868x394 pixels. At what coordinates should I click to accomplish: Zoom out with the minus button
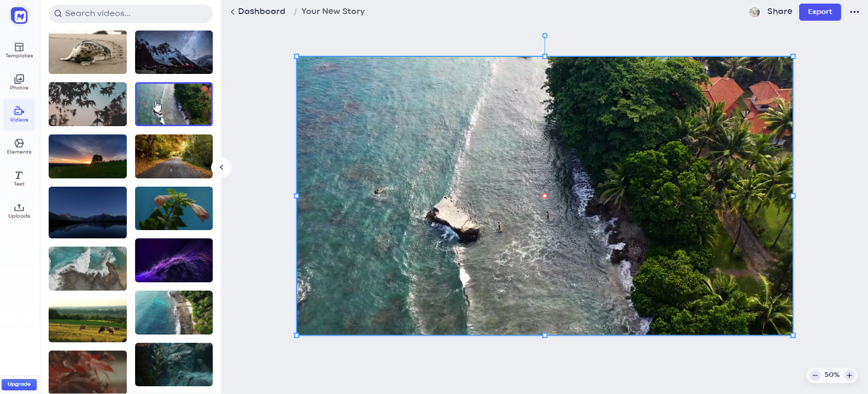point(815,375)
